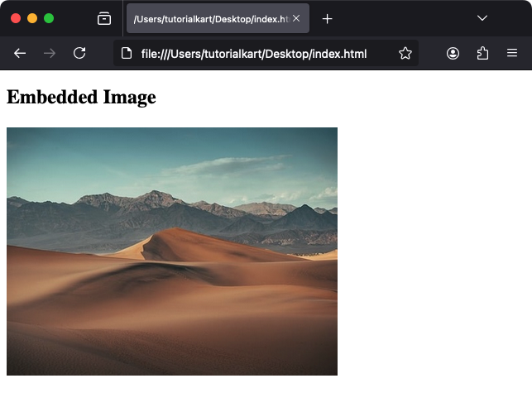This screenshot has width=532, height=407.
Task: Reload the current page
Action: click(x=79, y=53)
